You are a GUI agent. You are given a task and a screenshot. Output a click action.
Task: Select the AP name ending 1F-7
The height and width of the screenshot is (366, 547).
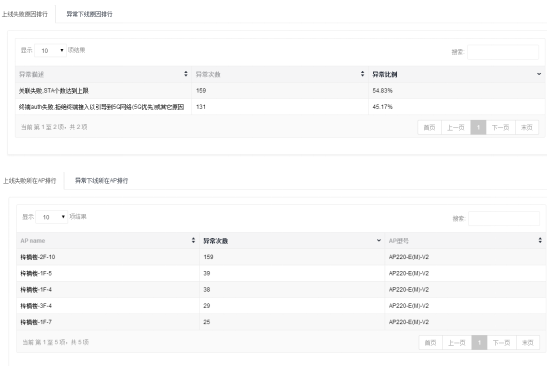36,322
